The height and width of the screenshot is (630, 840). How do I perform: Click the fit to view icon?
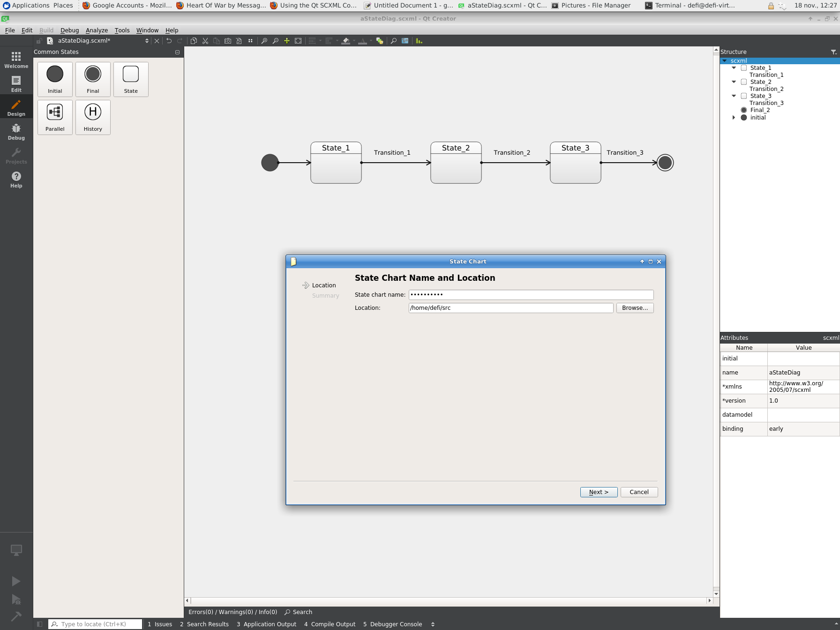click(x=298, y=41)
